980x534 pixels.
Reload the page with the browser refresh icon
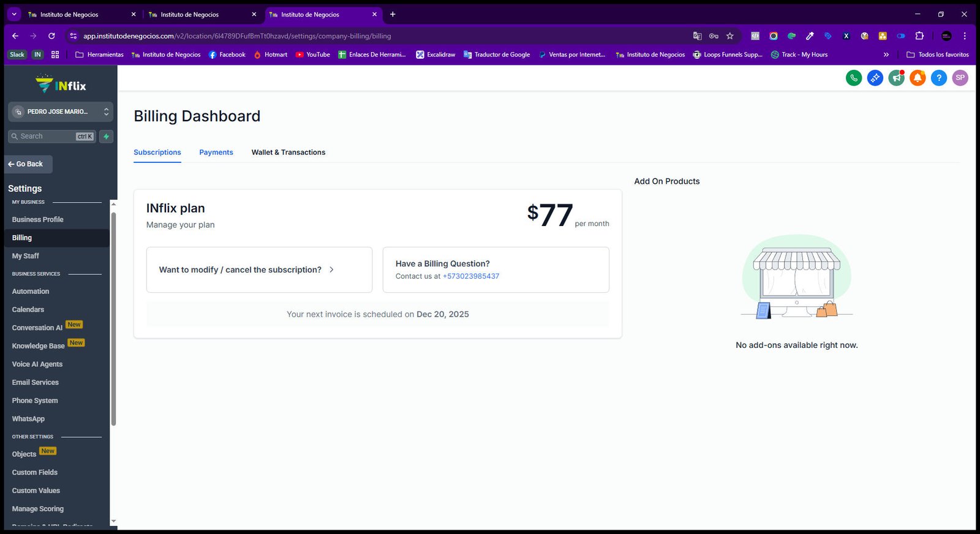pyautogui.click(x=51, y=36)
